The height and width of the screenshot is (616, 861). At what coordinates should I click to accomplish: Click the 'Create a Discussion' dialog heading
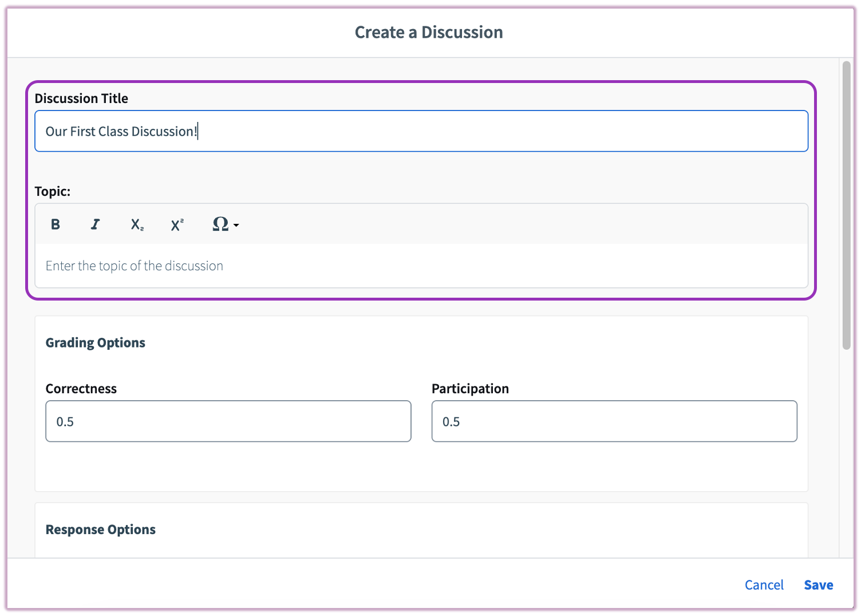tap(429, 33)
